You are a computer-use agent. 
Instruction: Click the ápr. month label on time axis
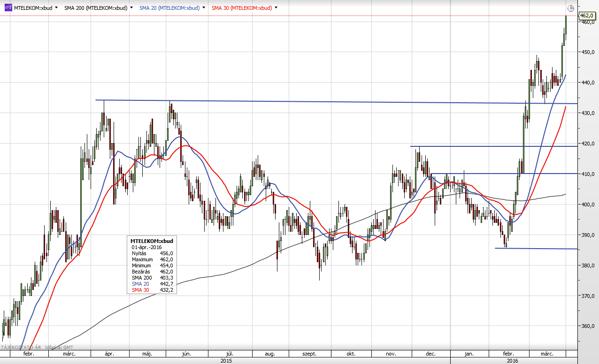coord(109,354)
